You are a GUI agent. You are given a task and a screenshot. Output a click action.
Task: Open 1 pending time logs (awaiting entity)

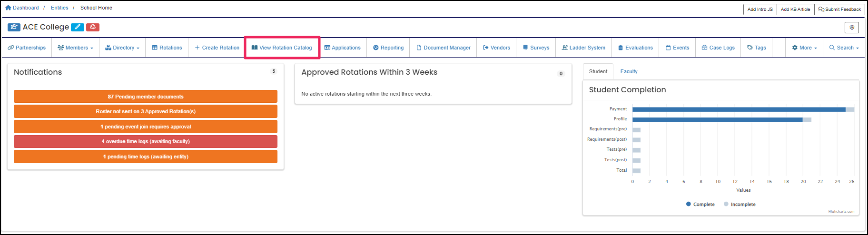[146, 157]
